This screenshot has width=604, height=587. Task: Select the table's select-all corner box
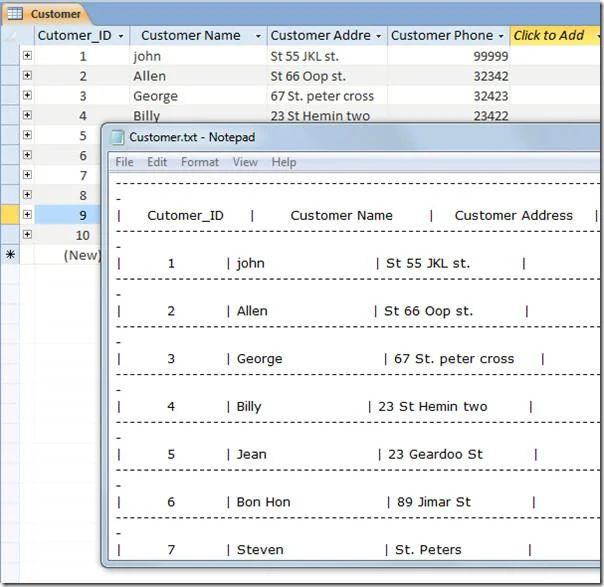[x=10, y=36]
